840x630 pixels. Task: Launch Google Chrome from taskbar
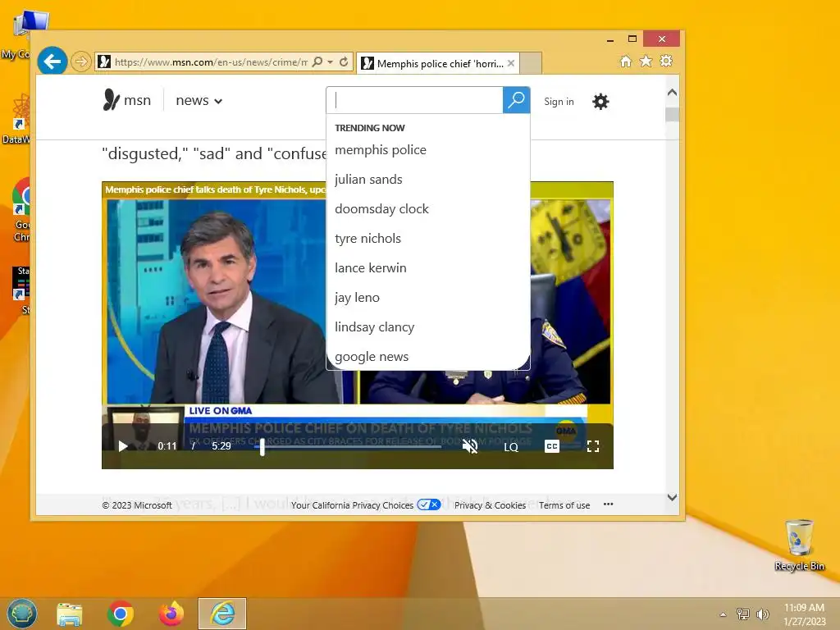121,614
